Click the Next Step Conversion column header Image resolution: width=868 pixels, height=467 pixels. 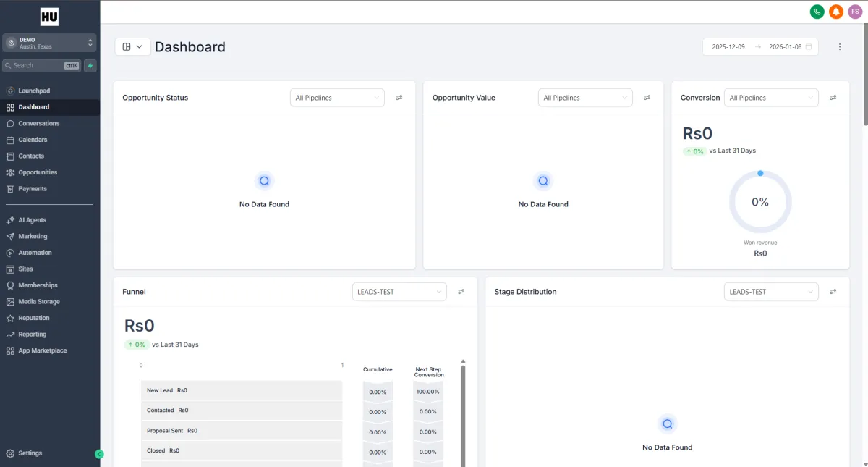point(429,372)
